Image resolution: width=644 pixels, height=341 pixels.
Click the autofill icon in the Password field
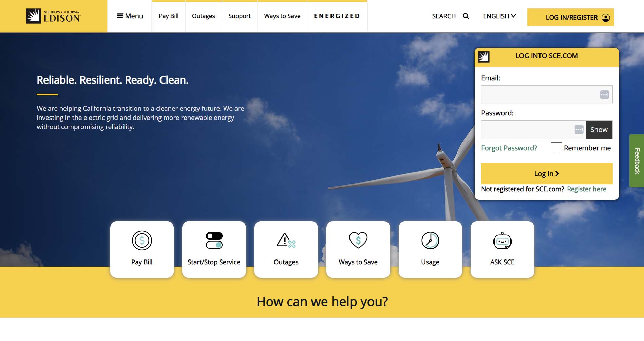tap(579, 130)
